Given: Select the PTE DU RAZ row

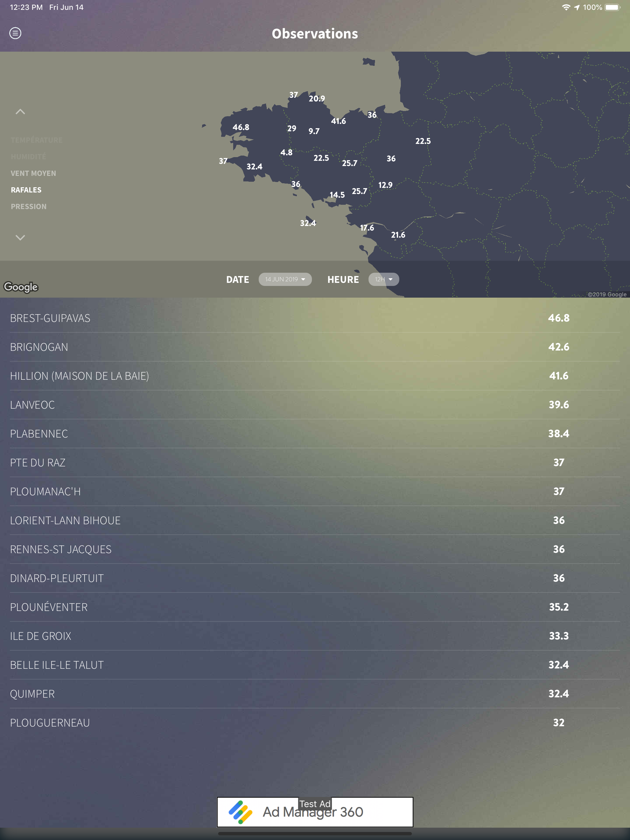Looking at the screenshot, I should (x=315, y=462).
